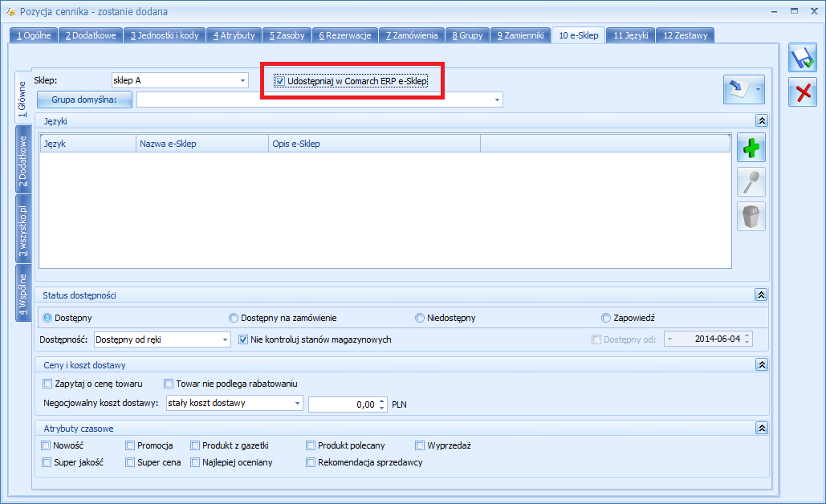
Task: Check Rekomendacja sprzedawcy
Action: [311, 462]
